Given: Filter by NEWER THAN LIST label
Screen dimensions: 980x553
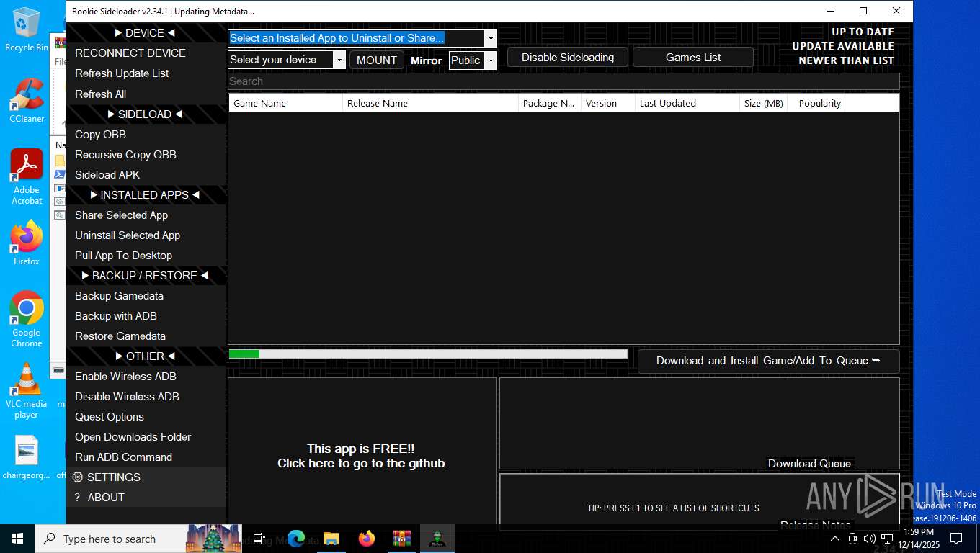Looking at the screenshot, I should pyautogui.click(x=846, y=60).
